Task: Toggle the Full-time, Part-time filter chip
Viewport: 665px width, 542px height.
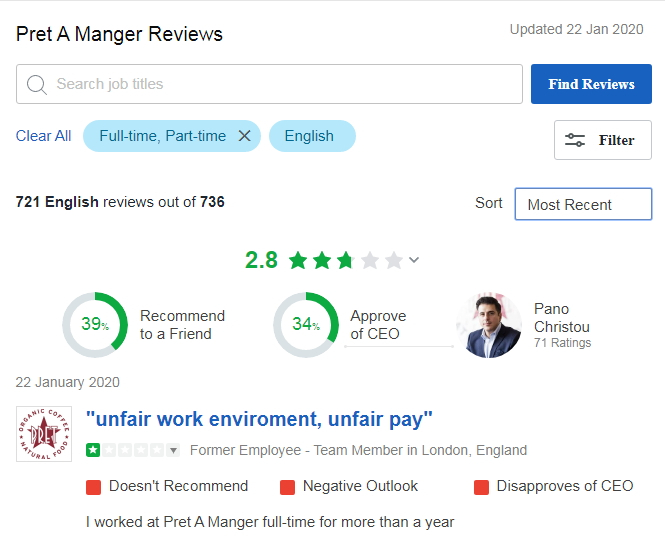Action: 162,136
